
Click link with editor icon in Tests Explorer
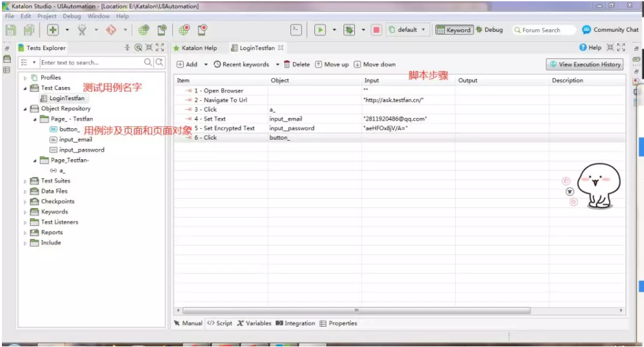(x=138, y=48)
